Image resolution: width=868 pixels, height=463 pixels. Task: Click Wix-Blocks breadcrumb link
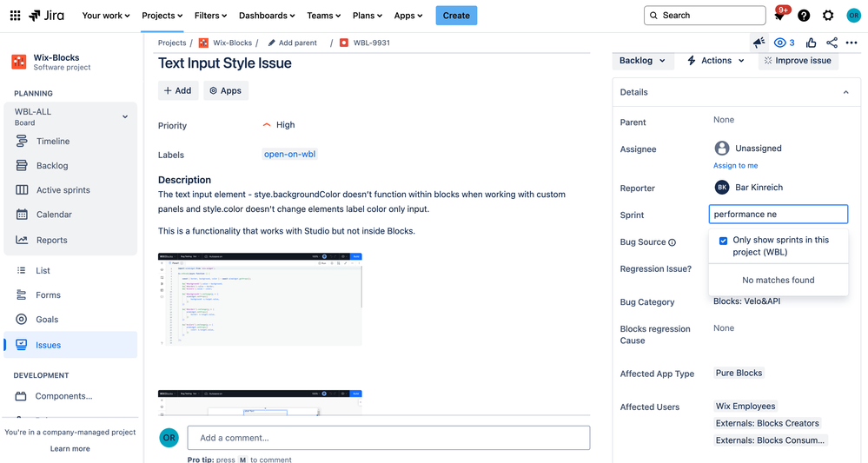coord(233,43)
